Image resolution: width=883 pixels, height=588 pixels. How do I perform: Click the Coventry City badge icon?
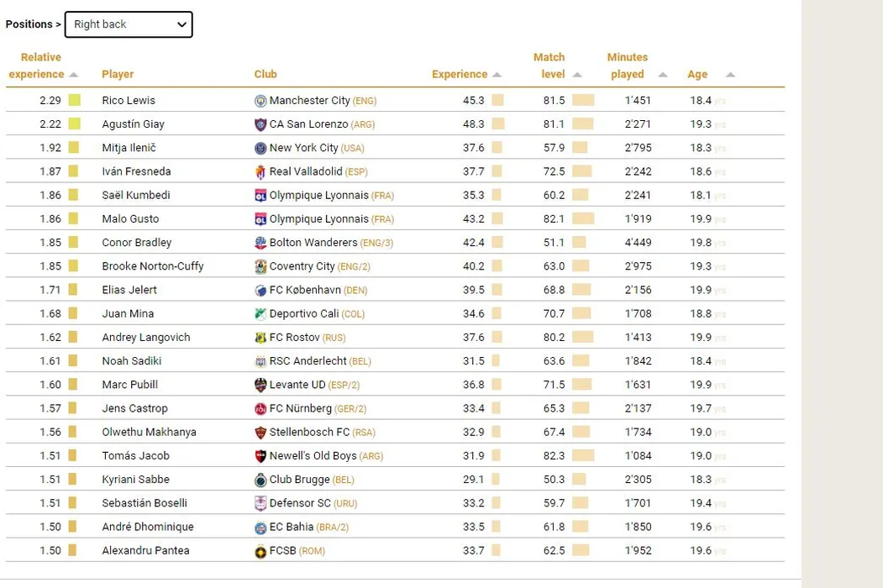(260, 266)
